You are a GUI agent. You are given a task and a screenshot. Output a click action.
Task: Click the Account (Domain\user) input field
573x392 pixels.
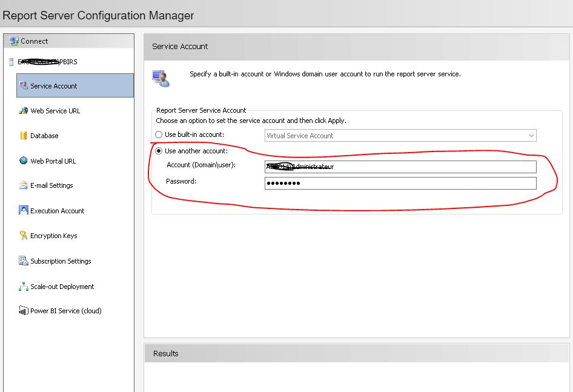click(400, 167)
